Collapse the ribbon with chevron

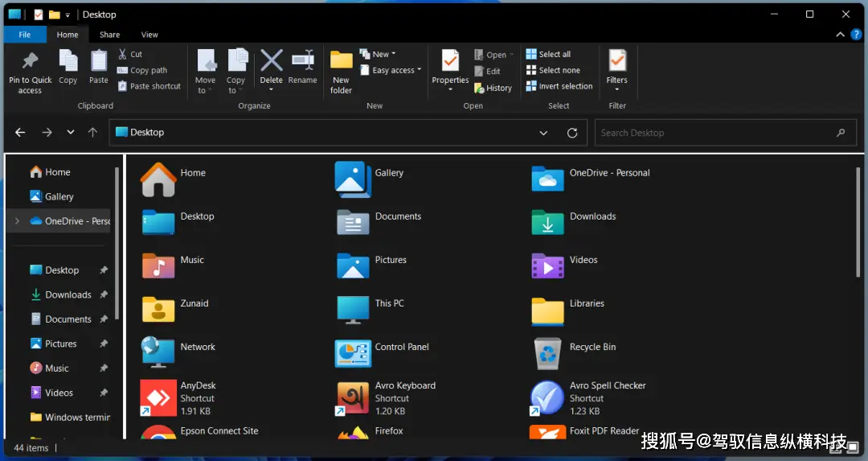tap(840, 35)
